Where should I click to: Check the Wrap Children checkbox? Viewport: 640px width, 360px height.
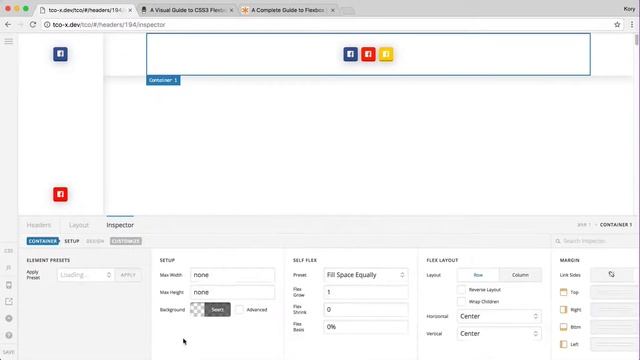[x=461, y=302]
